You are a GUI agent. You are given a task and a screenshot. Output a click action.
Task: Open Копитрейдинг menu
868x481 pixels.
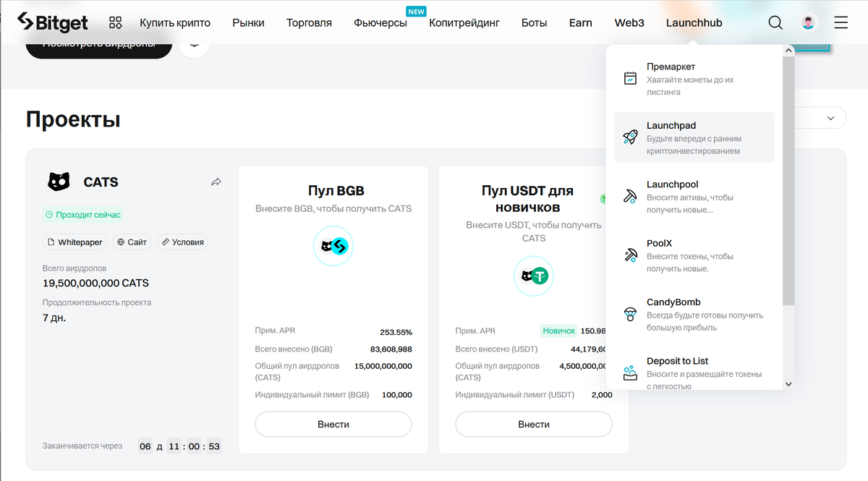[x=464, y=22]
